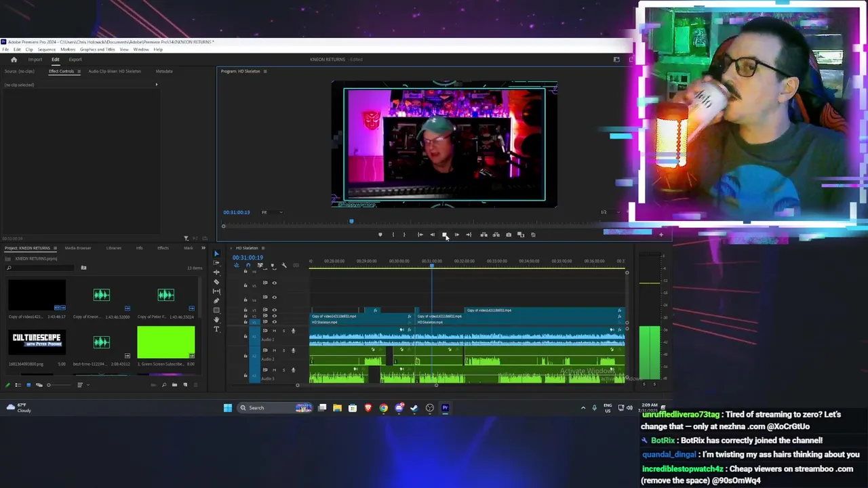Stop playback in Program monitor

pos(444,235)
